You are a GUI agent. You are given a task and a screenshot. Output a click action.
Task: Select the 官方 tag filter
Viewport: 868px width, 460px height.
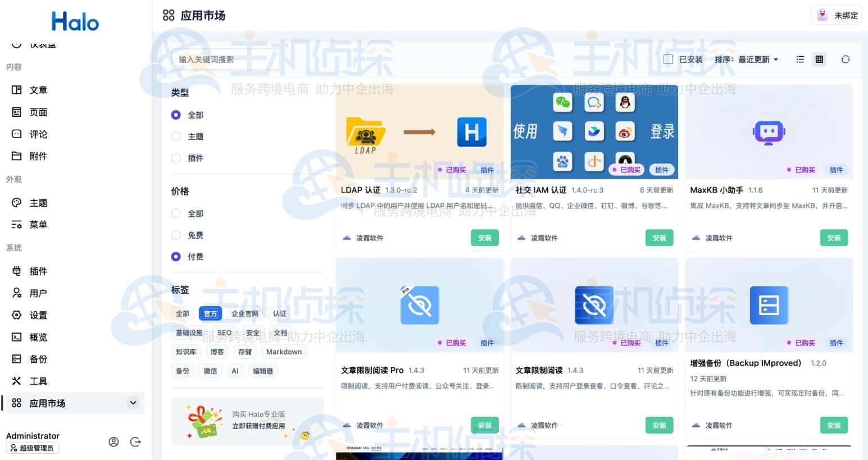click(x=210, y=313)
